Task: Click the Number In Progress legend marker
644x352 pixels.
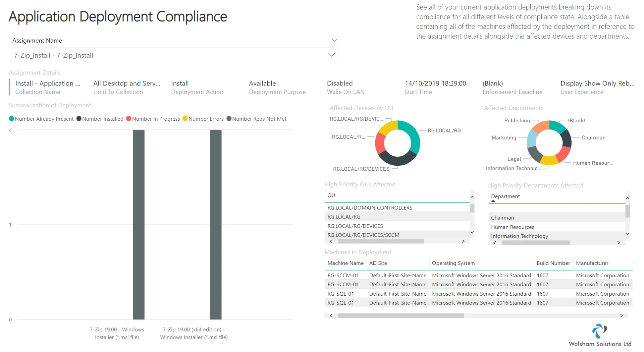Action: [128, 119]
